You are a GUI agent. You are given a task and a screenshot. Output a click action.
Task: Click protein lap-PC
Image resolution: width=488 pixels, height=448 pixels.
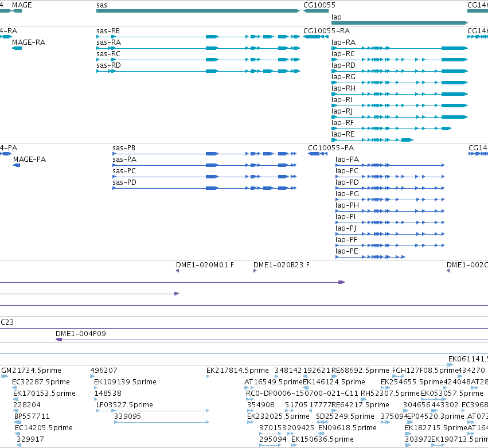[x=390, y=177]
